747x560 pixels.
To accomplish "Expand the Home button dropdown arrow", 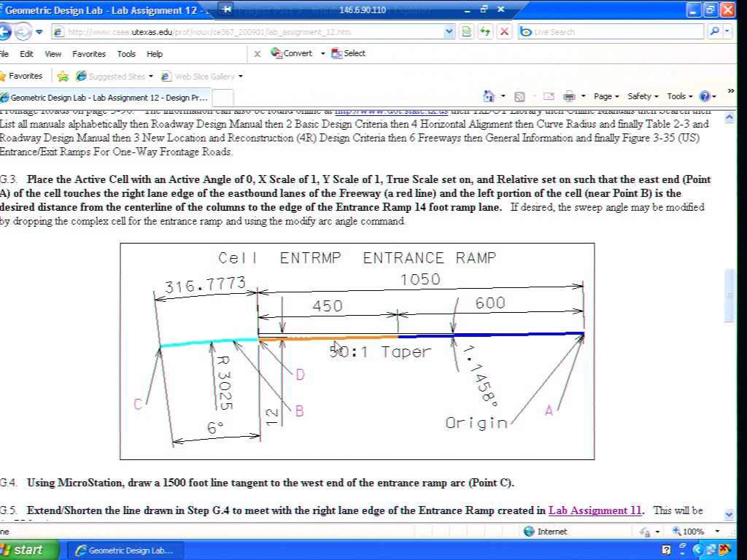I will [x=503, y=96].
